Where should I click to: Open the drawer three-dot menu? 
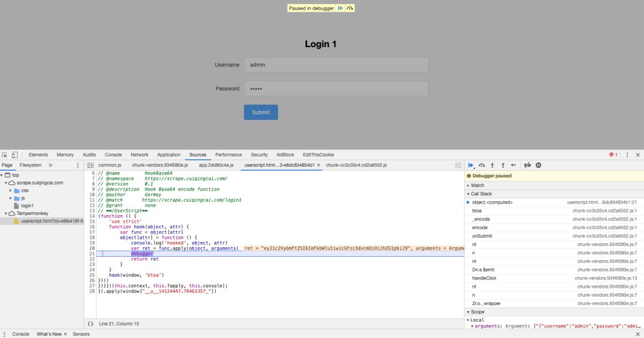(5, 334)
